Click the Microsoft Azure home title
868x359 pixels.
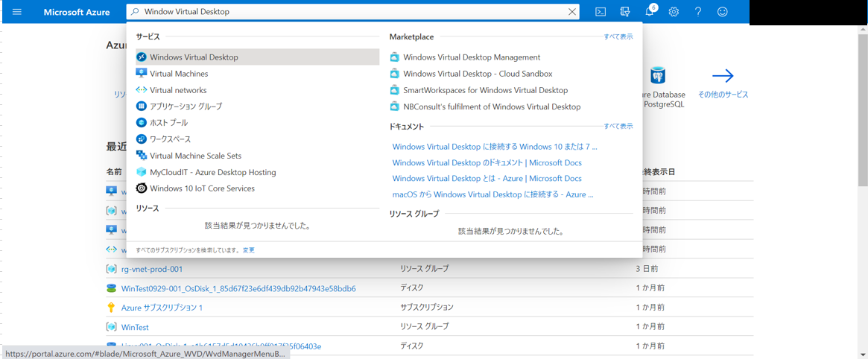click(x=77, y=12)
